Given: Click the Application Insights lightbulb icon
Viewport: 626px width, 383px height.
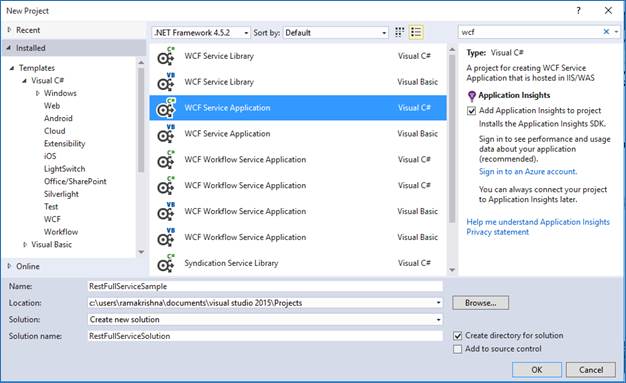Looking at the screenshot, I should (x=471, y=96).
